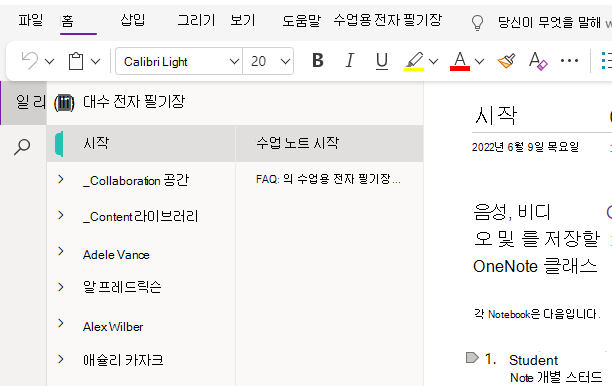Expand the _Collaboration 공간 section group
The height and width of the screenshot is (386, 612).
(x=61, y=179)
